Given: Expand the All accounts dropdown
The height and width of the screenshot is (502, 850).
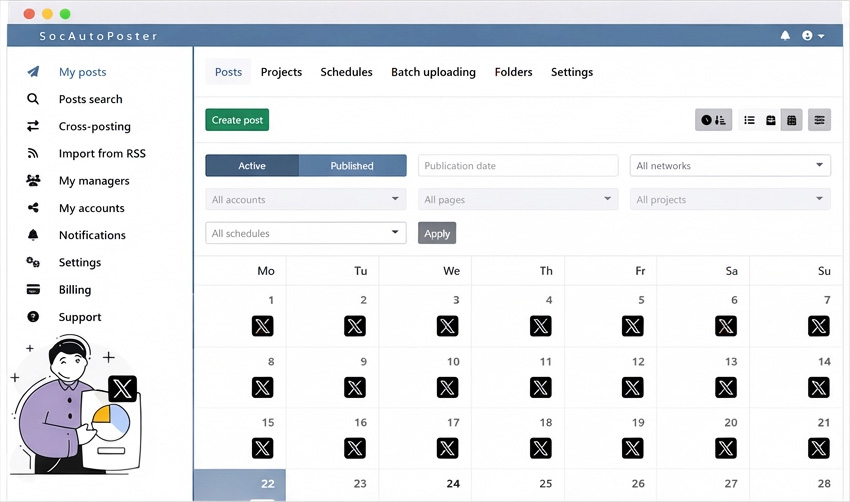Looking at the screenshot, I should coord(305,200).
